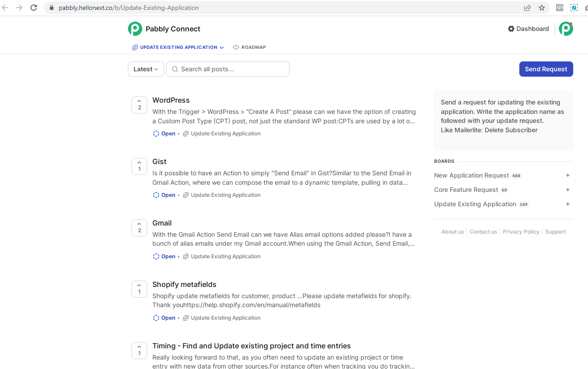
Task: Click the browser forward arrow
Action: point(19,8)
